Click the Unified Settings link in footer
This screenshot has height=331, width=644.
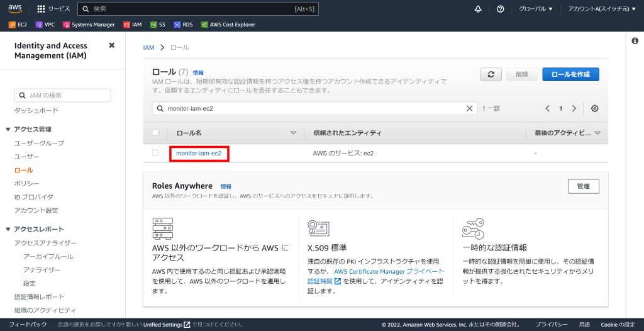tap(163, 325)
